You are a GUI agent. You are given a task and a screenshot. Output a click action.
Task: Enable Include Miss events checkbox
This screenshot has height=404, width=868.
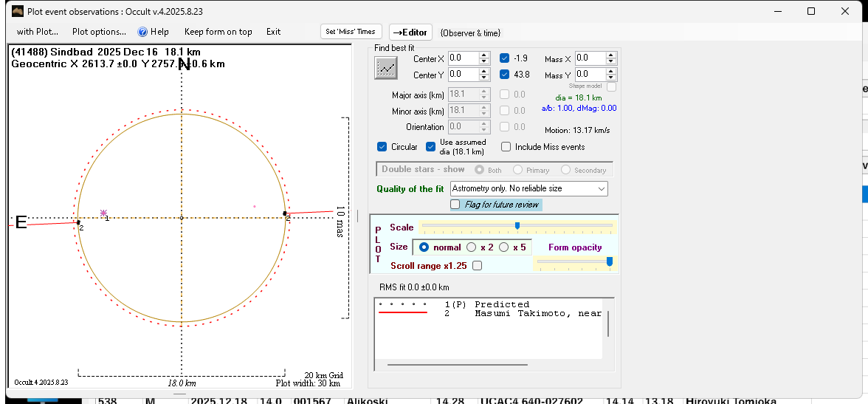point(506,147)
